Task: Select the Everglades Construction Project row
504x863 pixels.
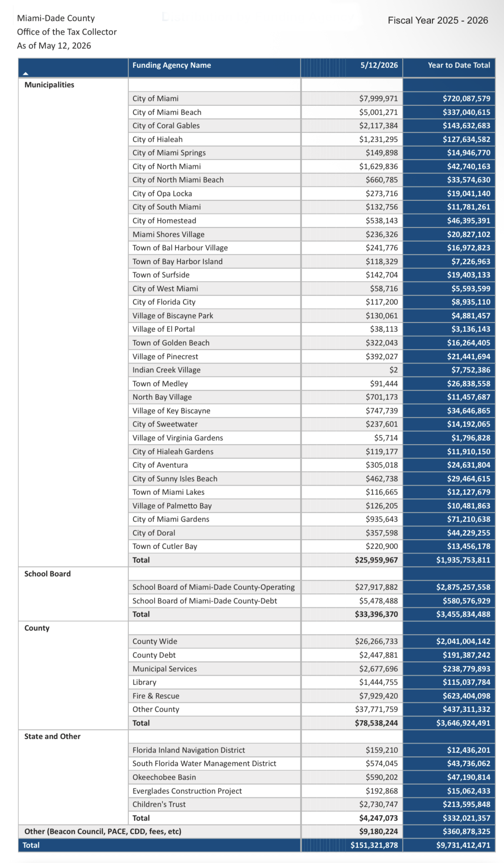Action: pos(187,791)
